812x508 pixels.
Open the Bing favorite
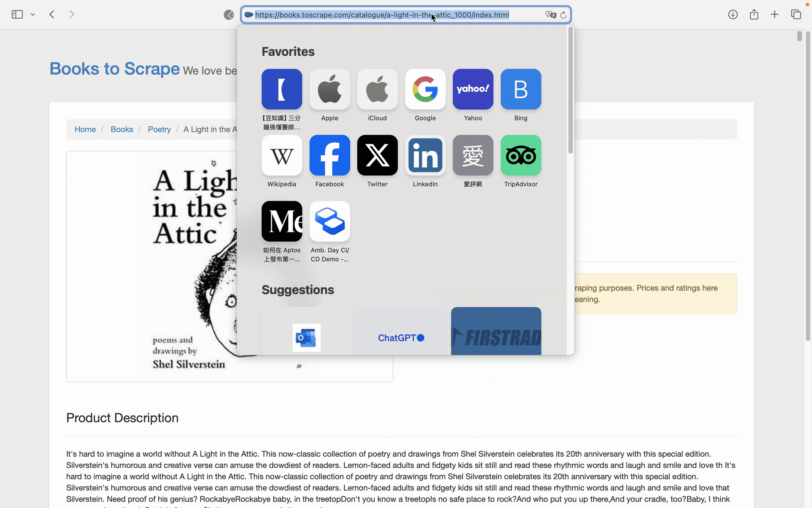[521, 89]
